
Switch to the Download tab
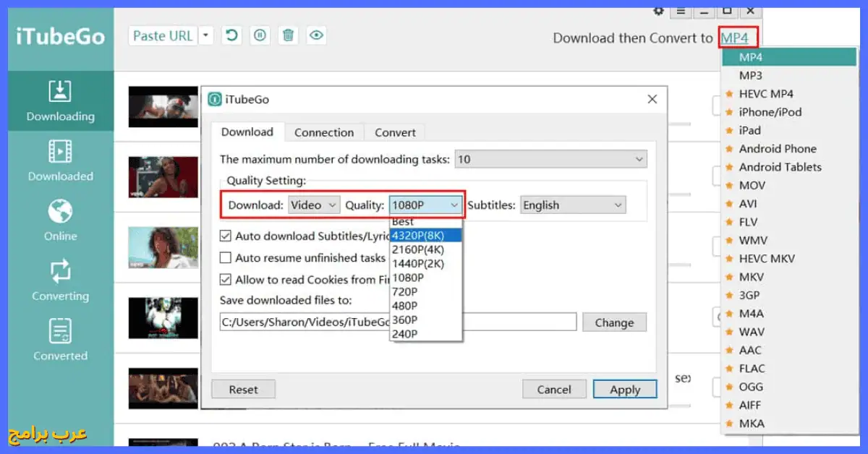tap(247, 132)
